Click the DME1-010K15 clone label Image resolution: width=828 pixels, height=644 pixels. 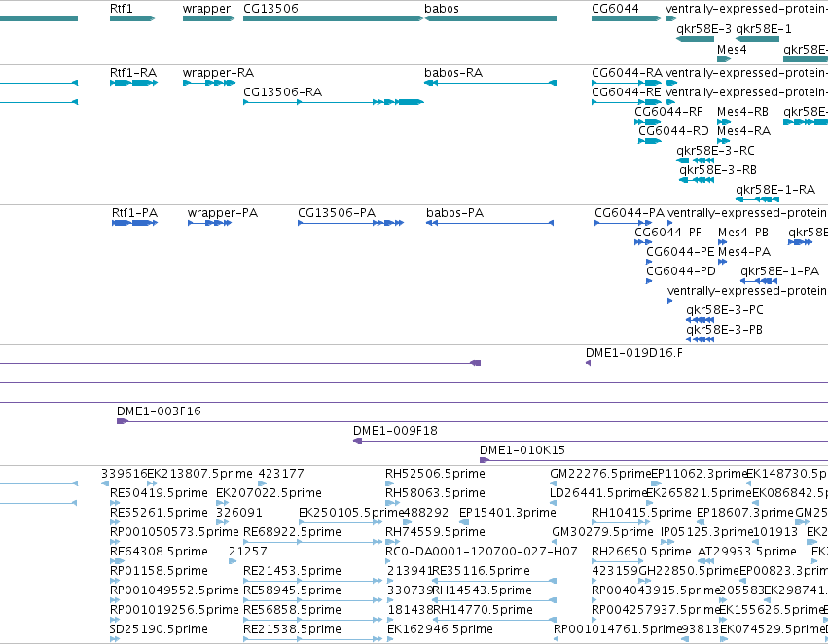tap(522, 450)
